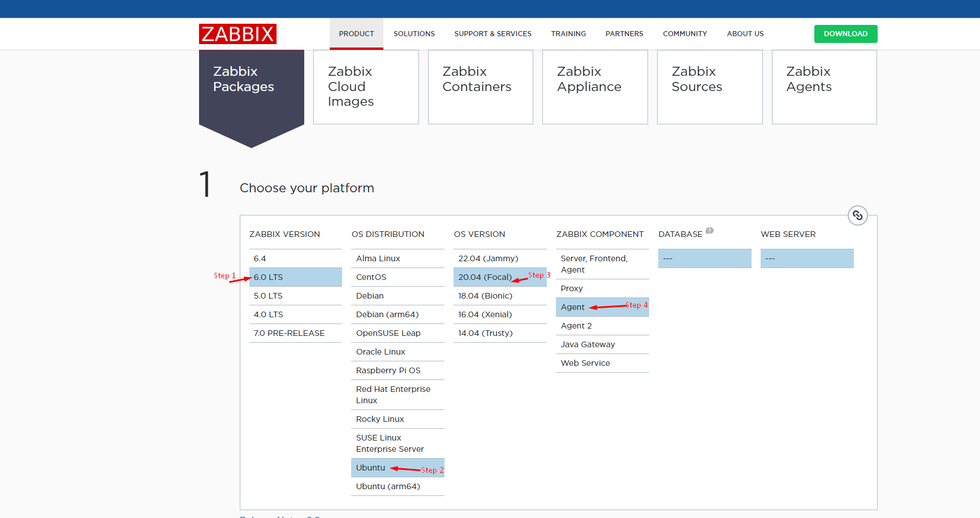
Task: Select Zabbix version 7.0 PRE-RELEASE
Action: point(296,333)
